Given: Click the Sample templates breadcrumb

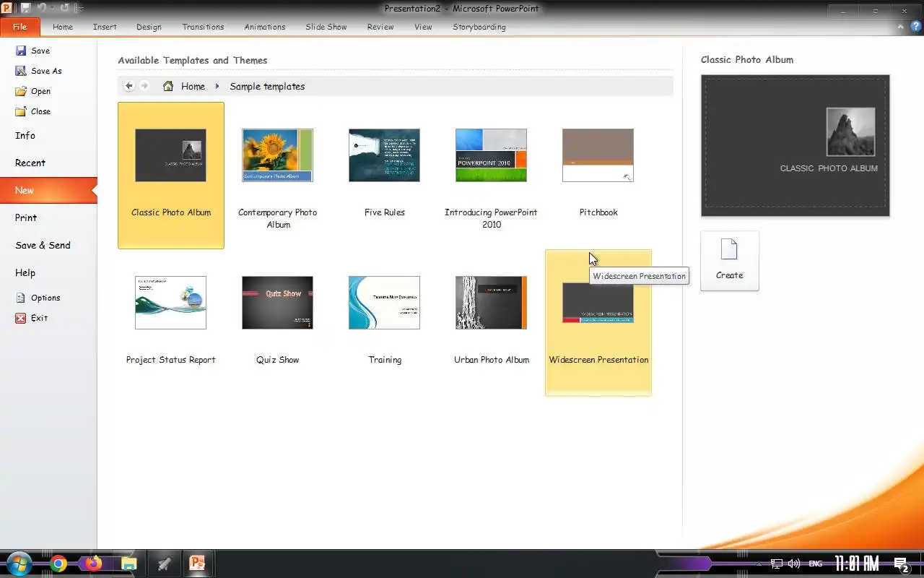Looking at the screenshot, I should (267, 86).
